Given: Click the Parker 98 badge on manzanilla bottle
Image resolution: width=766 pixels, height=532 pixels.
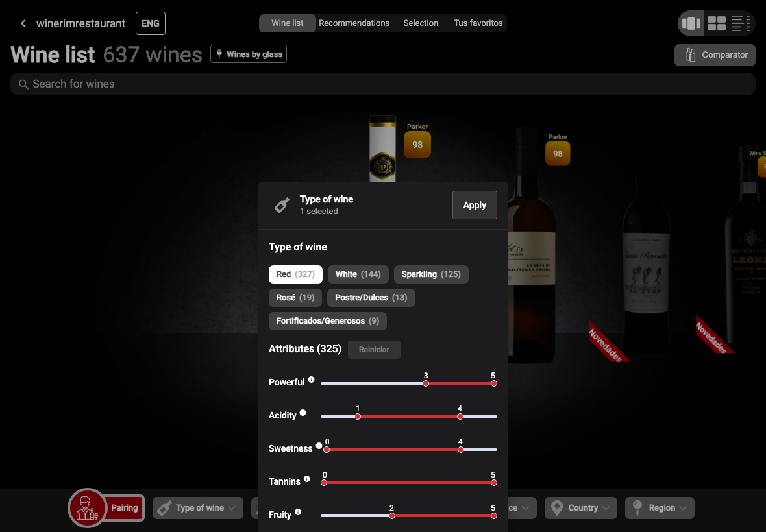Looking at the screenshot, I should (558, 154).
